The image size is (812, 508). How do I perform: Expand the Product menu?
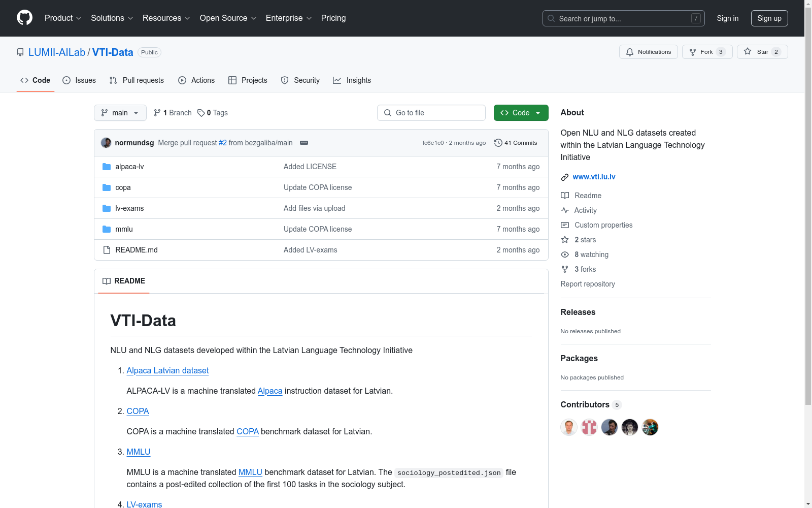coord(63,18)
